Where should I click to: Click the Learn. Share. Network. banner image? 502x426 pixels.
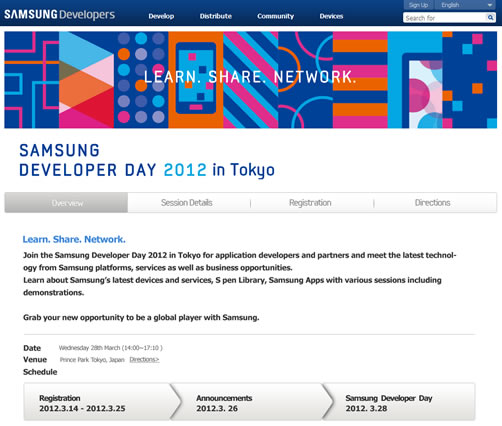point(251,80)
